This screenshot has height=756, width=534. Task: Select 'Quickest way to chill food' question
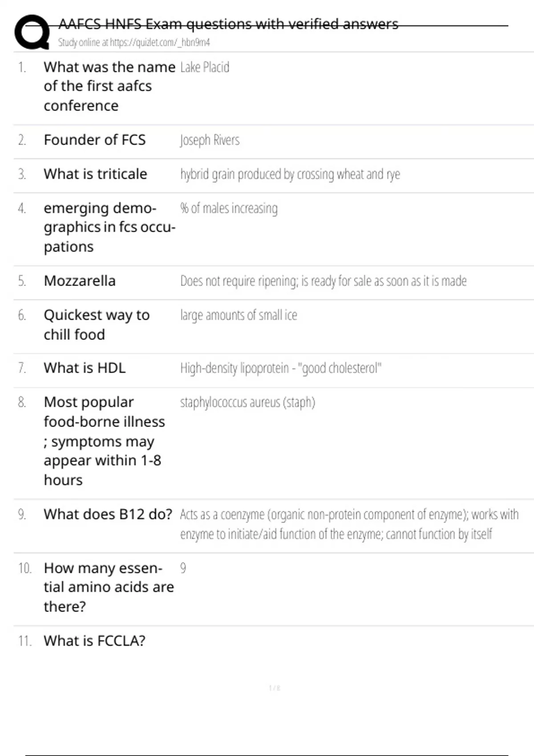click(x=96, y=325)
